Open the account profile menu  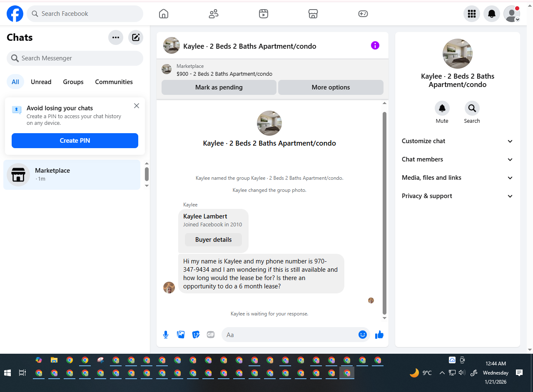coord(512,14)
